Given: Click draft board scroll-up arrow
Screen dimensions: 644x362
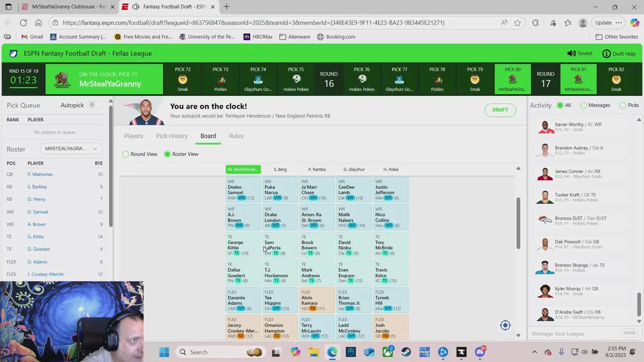Looking at the screenshot, I should coord(518,168).
